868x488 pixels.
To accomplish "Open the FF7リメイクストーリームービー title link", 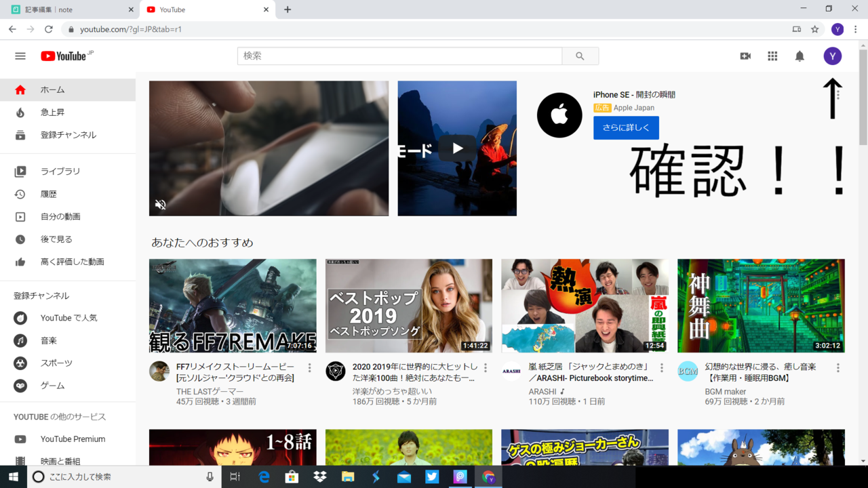I will [235, 372].
